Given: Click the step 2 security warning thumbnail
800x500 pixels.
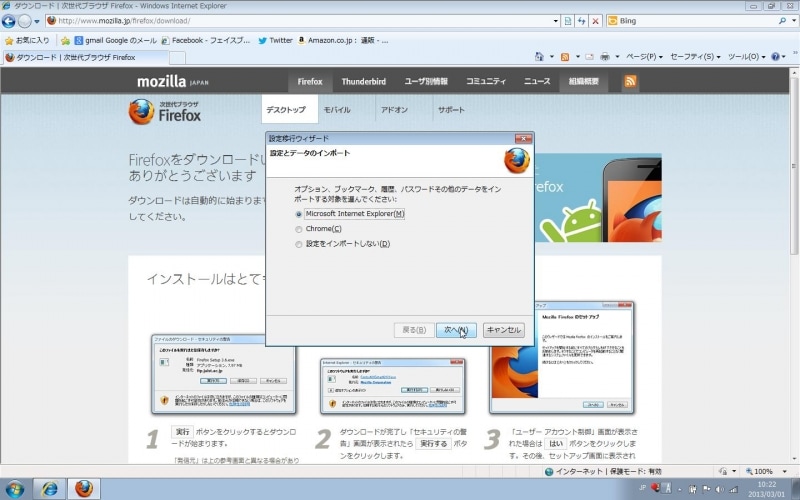Looking at the screenshot, I should click(x=392, y=386).
